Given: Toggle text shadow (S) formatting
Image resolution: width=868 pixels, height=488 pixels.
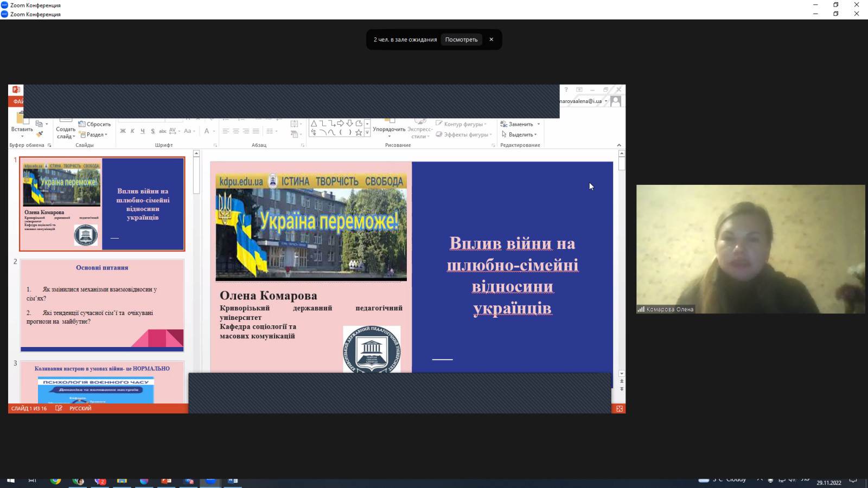Looking at the screenshot, I should 152,131.
